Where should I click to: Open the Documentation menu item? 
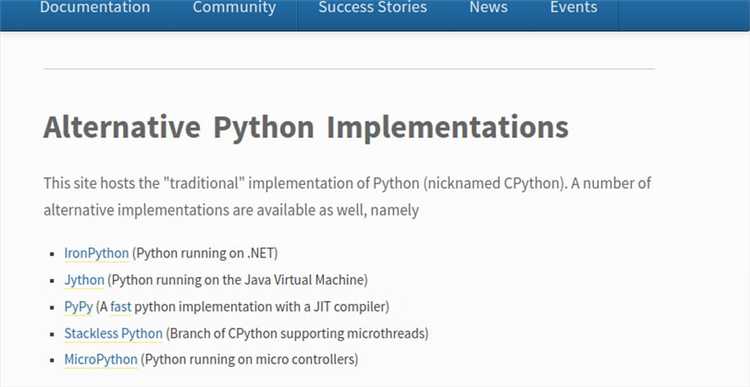pos(95,8)
